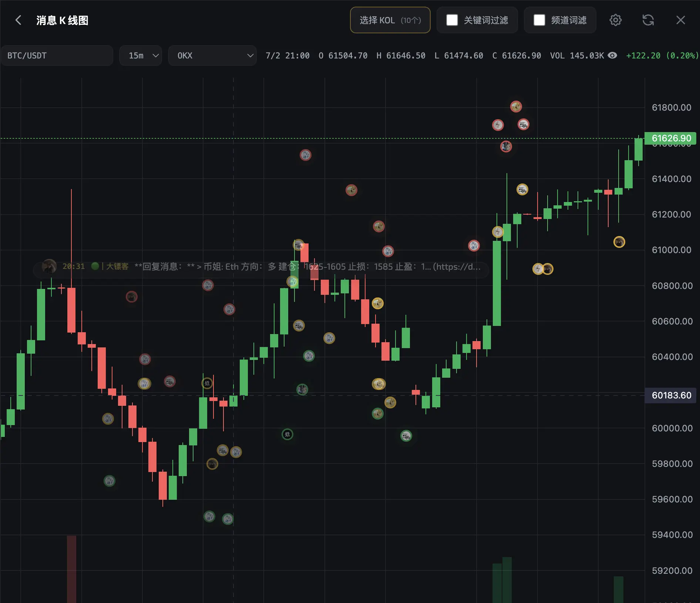The height and width of the screenshot is (603, 700).
Task: Click the red KOL marker near 61550
Action: coord(306,155)
